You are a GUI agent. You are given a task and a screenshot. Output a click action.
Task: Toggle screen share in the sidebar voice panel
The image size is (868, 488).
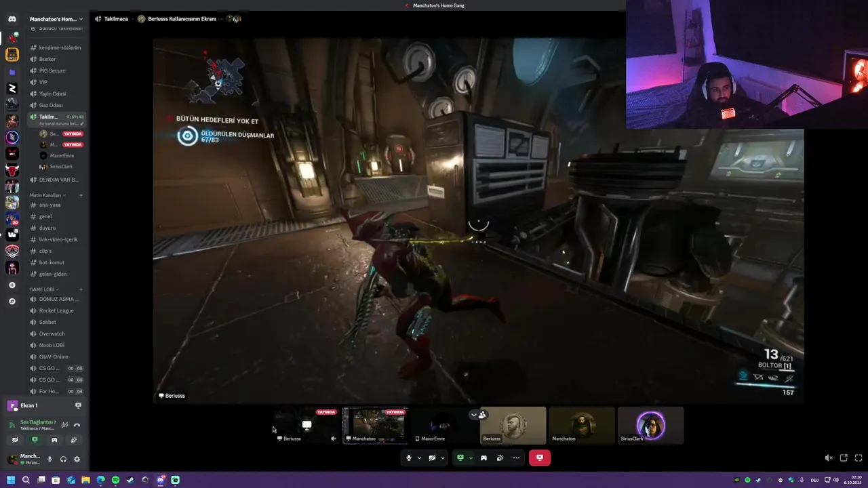pyautogui.click(x=35, y=440)
